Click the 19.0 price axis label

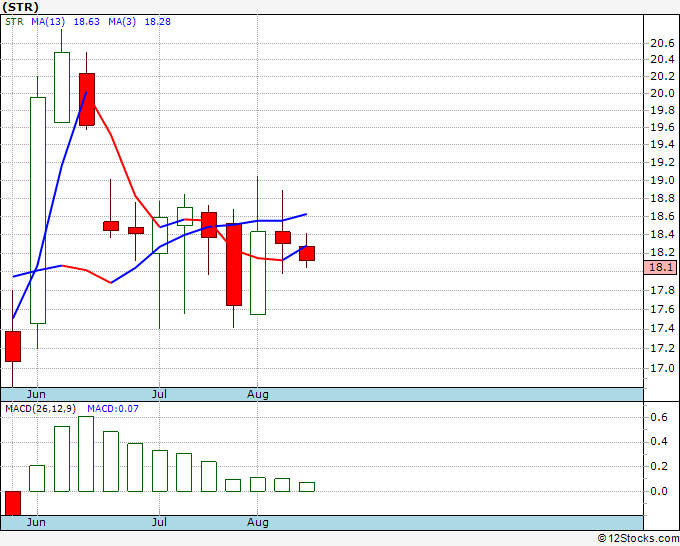662,180
